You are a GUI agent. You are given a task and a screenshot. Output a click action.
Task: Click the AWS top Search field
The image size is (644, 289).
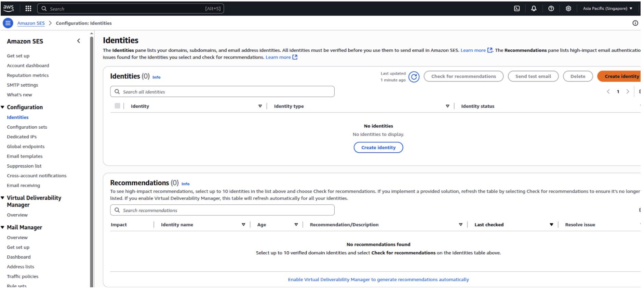131,9
